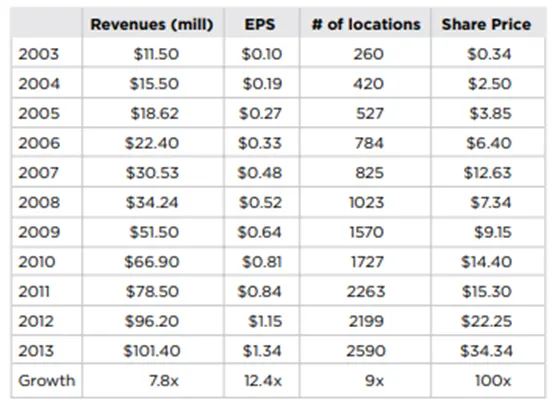The image size is (552, 400).
Task: Click revenue value '$22.40'
Action: tap(152, 143)
